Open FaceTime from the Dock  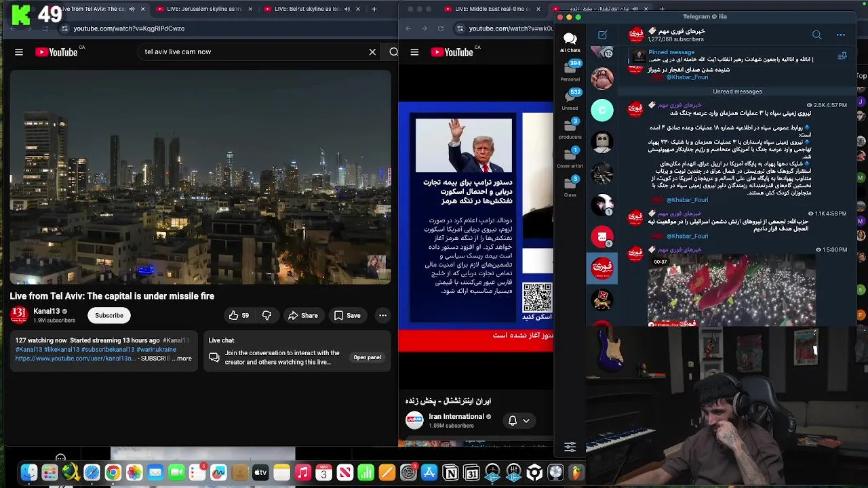[x=176, y=472]
